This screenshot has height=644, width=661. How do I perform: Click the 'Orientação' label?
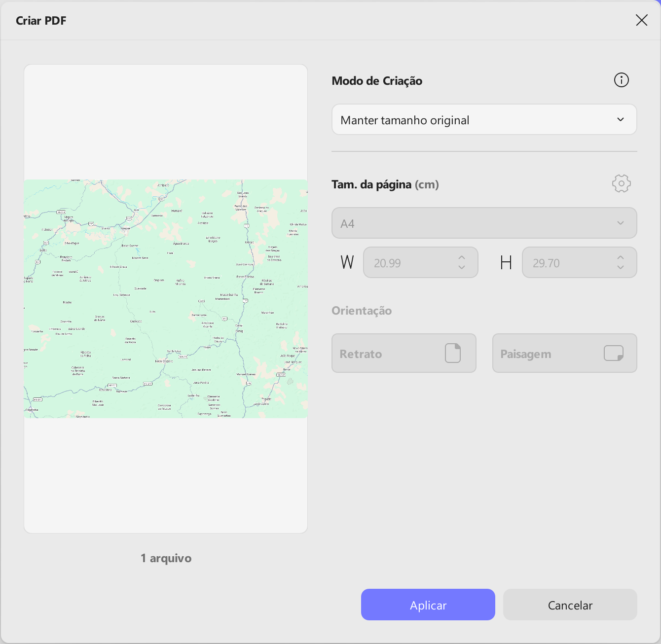point(362,311)
